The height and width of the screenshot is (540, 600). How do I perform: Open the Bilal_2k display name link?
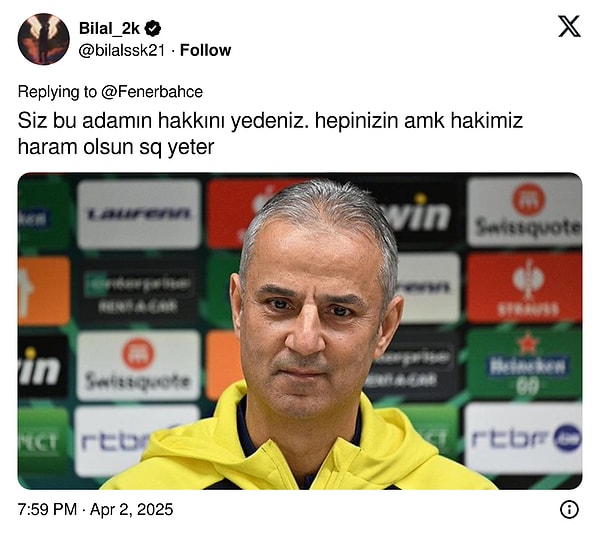pyautogui.click(x=109, y=28)
